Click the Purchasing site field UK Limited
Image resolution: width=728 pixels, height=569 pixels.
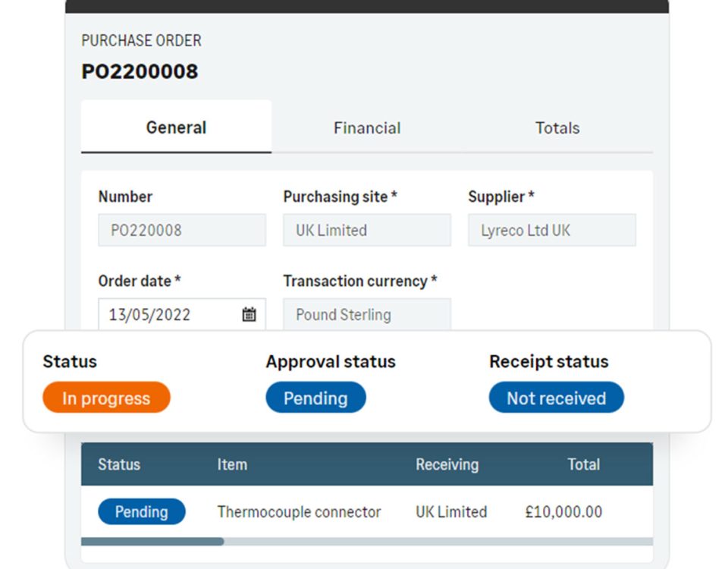click(367, 230)
